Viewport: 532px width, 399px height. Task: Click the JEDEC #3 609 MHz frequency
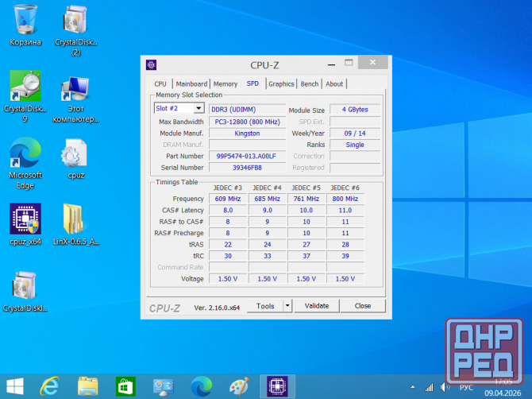point(228,199)
